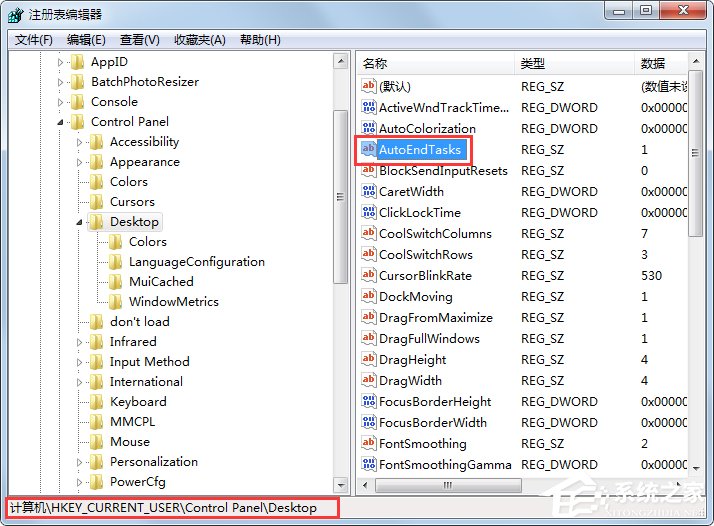Click the tree pane vertical scrollbar thumb

pyautogui.click(x=341, y=197)
